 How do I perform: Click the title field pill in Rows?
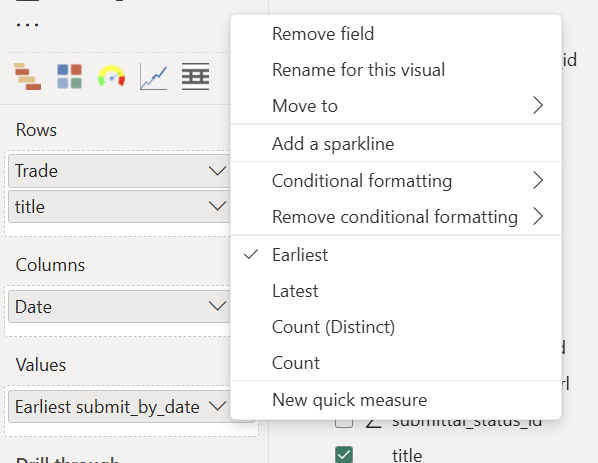coord(119,206)
